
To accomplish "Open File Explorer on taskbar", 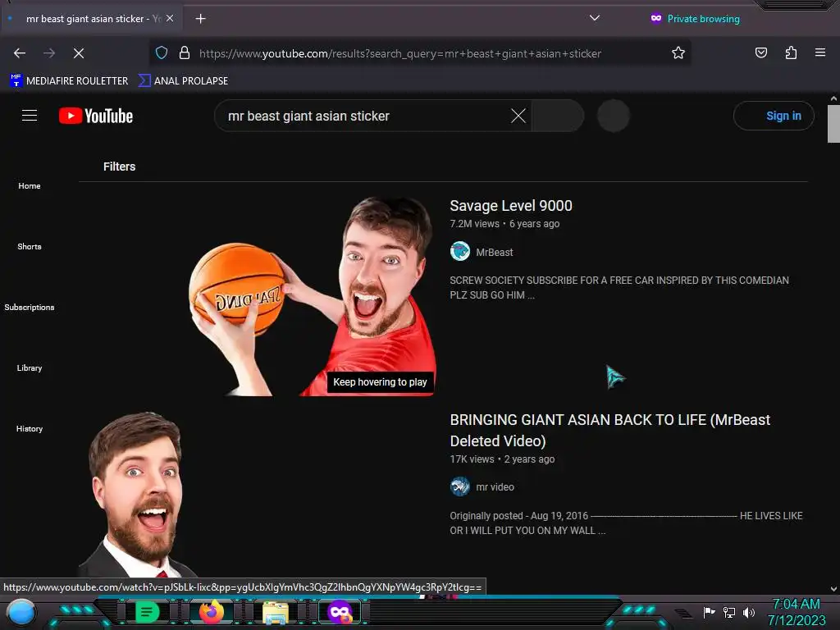I will [276, 613].
